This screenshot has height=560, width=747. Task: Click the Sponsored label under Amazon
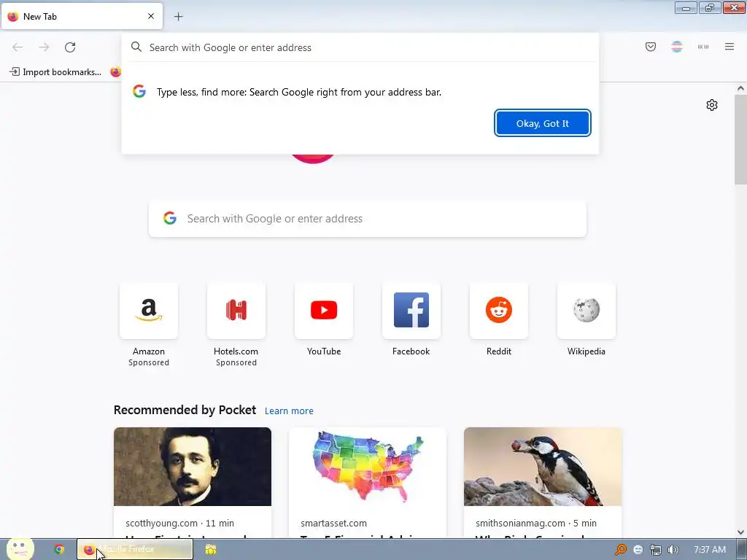(x=149, y=362)
